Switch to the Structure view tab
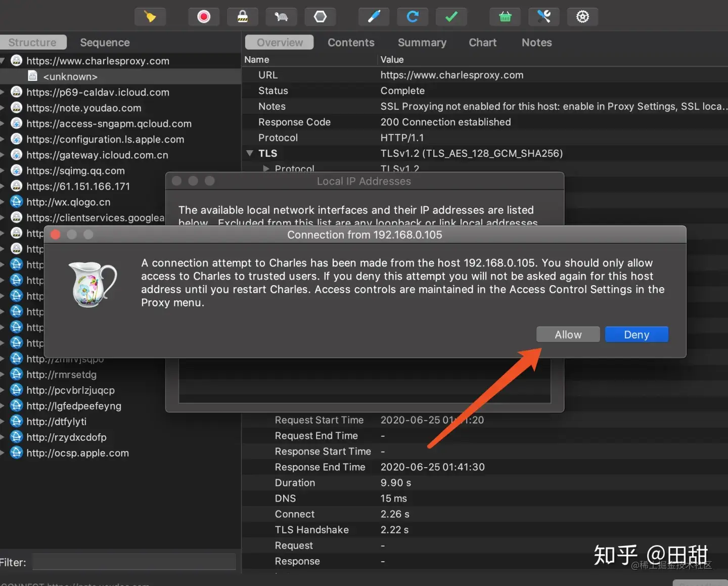Image resolution: width=728 pixels, height=586 pixels. [x=32, y=42]
